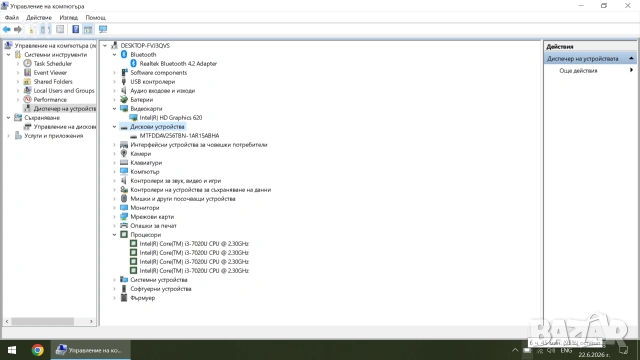Select Аудио входове и изходи category
This screenshot has height=360, width=640.
(x=162, y=91)
